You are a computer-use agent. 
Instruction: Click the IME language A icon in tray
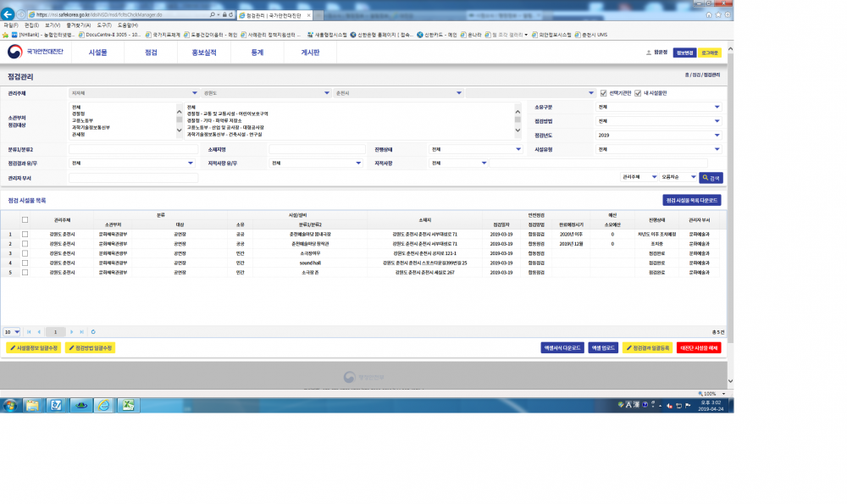(x=628, y=404)
